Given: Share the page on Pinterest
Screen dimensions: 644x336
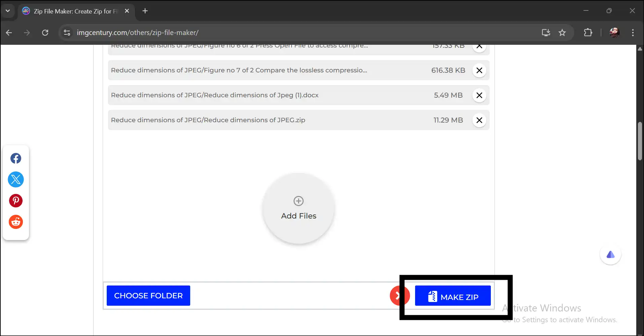Looking at the screenshot, I should [16, 201].
